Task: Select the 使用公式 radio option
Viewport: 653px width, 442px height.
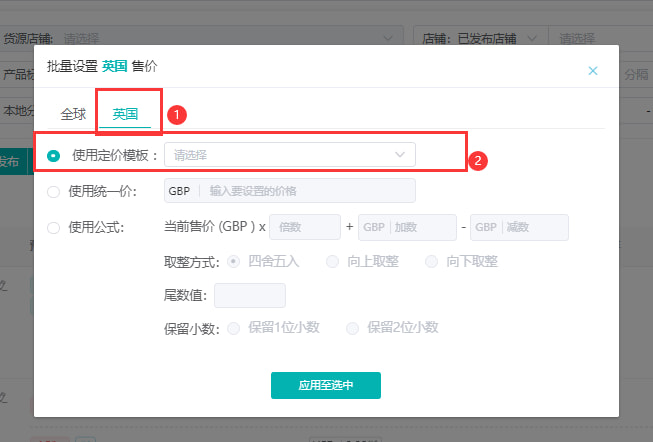Action: click(54, 228)
